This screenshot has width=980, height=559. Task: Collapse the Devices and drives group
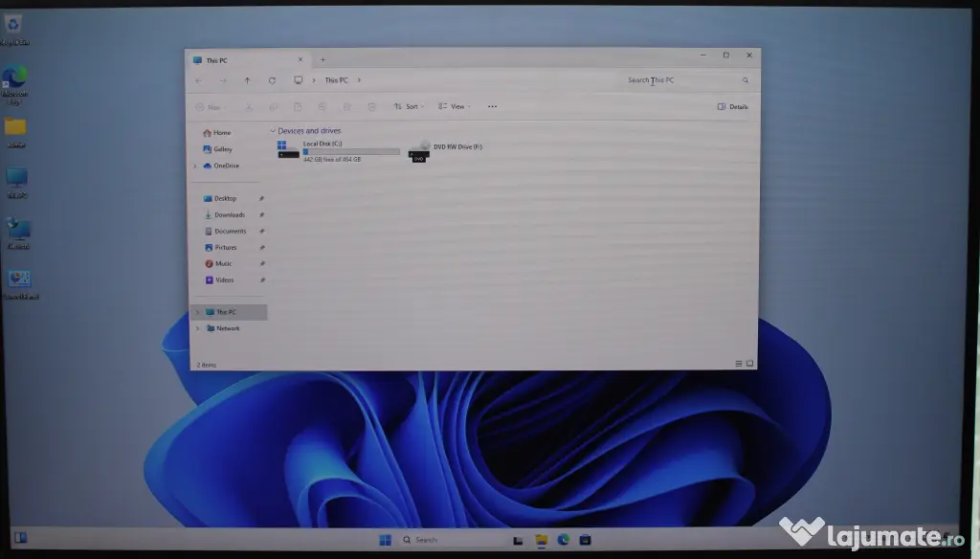(x=273, y=131)
